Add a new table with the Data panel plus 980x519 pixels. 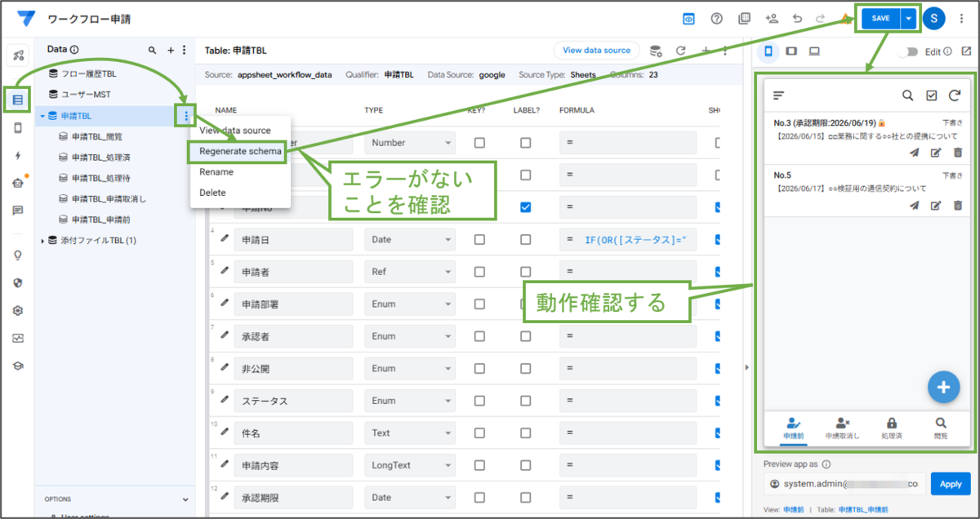tap(171, 50)
